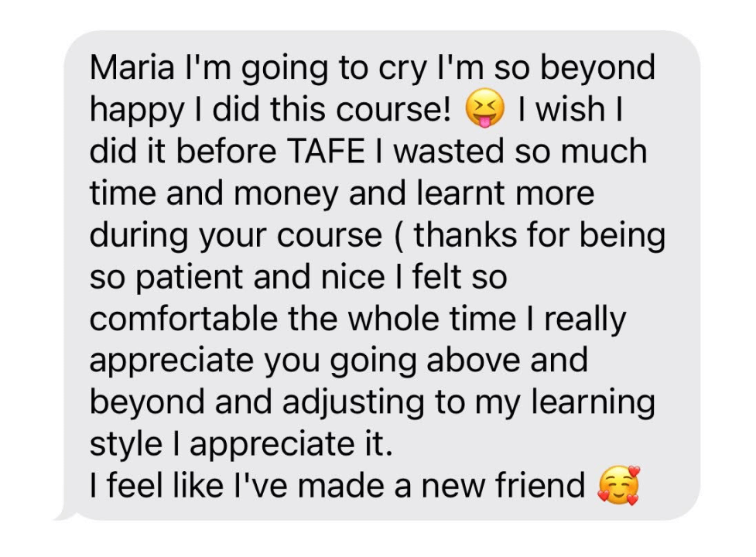756x557 pixels.
Task: Click the word "TAFE" in the message
Action: (x=326, y=151)
